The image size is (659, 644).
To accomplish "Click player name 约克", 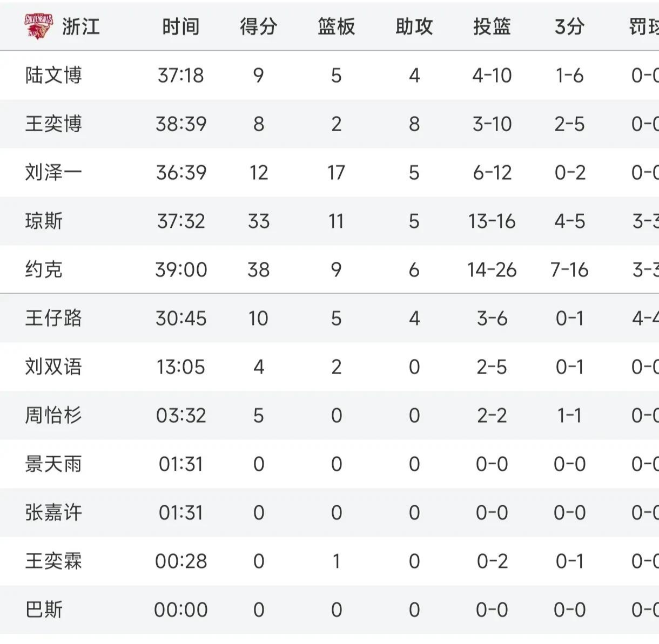I will coord(44,269).
